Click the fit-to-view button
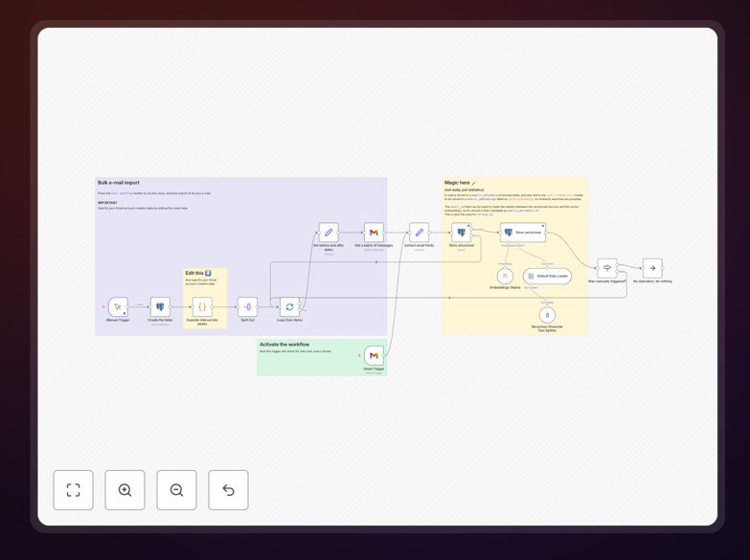The image size is (750, 560). pos(73,490)
